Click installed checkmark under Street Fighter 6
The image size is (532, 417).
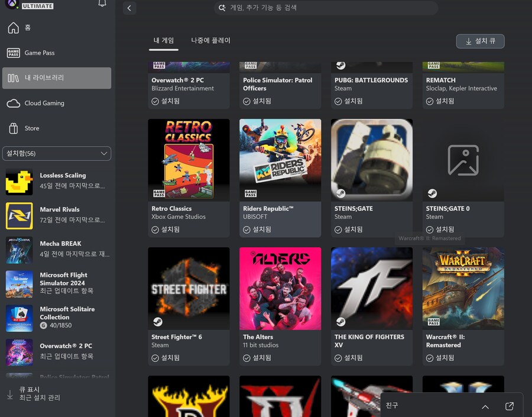(155, 358)
